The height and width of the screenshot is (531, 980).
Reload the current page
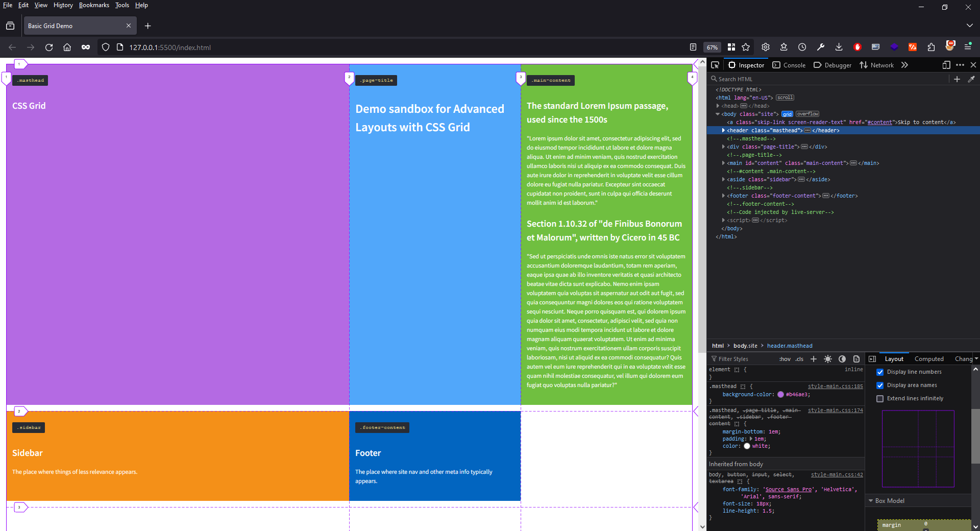click(x=49, y=47)
